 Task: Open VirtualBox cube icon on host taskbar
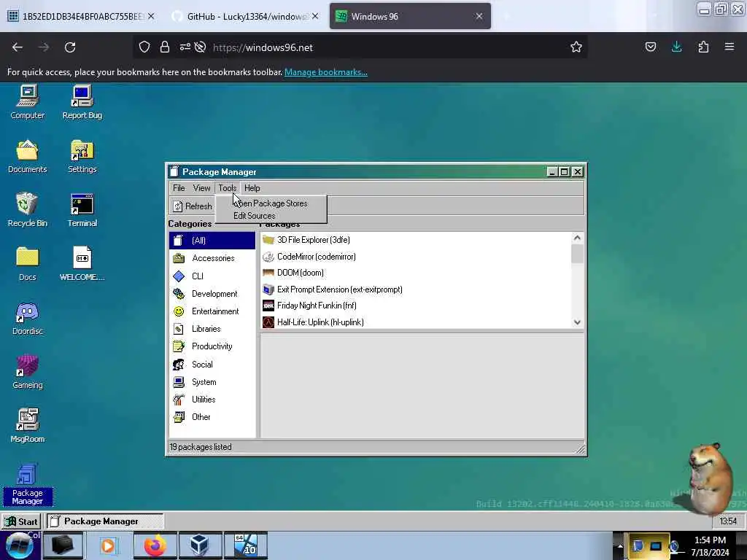point(199,545)
